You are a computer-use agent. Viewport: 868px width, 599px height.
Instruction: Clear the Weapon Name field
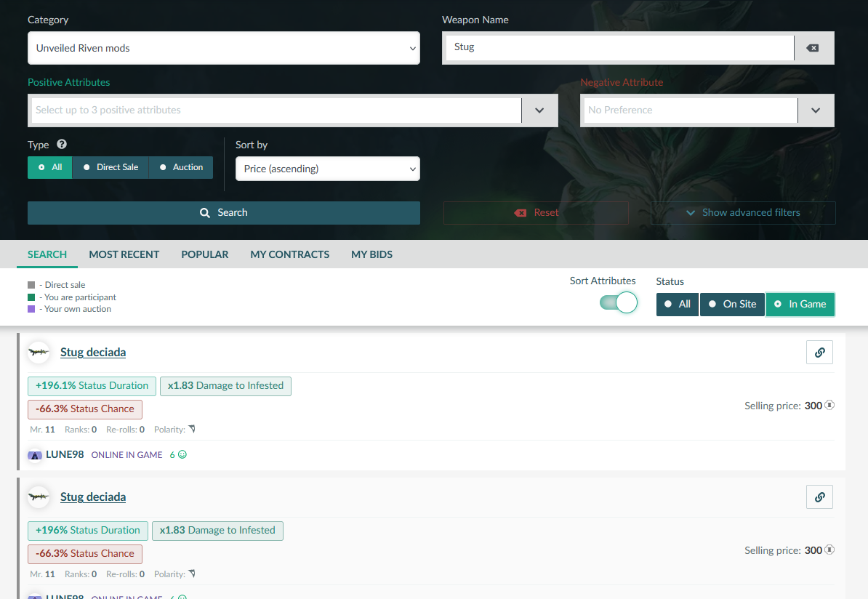point(813,48)
